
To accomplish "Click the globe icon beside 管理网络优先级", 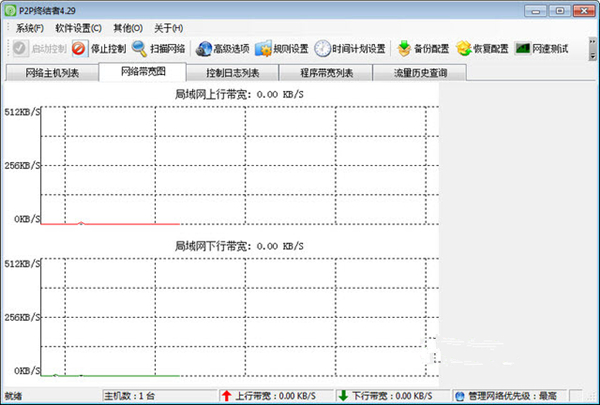I will (x=460, y=396).
